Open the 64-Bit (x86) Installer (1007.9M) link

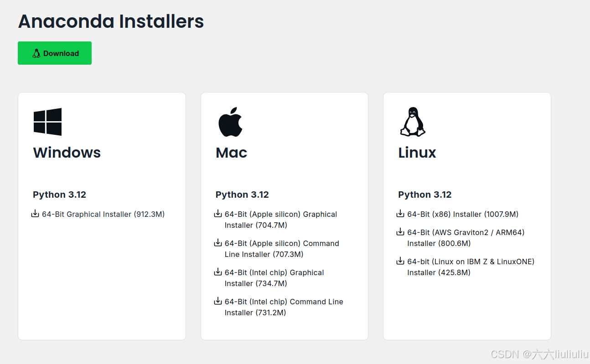pos(462,214)
